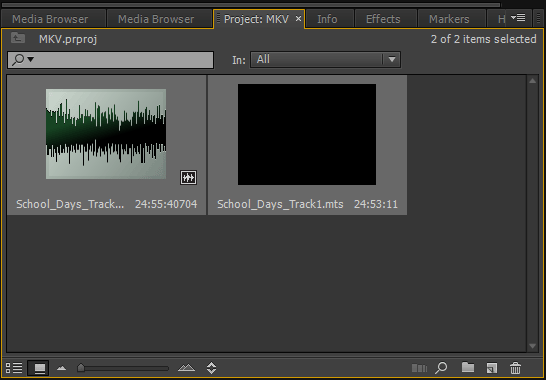Open the panel flyout menu

[518, 17]
